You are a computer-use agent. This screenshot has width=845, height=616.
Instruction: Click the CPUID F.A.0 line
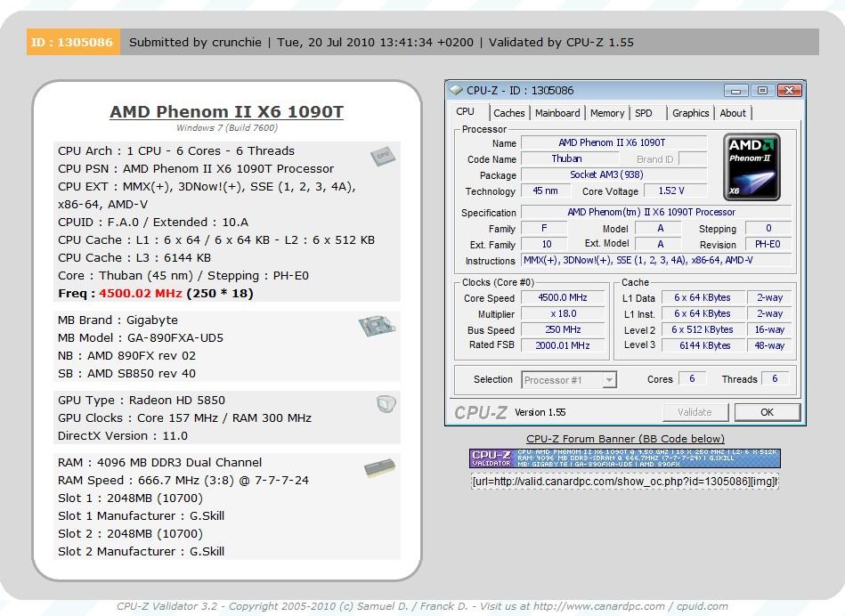153,222
